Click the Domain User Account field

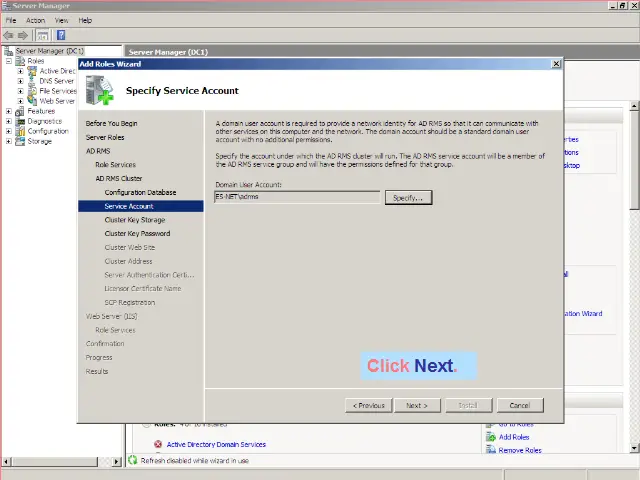point(297,197)
